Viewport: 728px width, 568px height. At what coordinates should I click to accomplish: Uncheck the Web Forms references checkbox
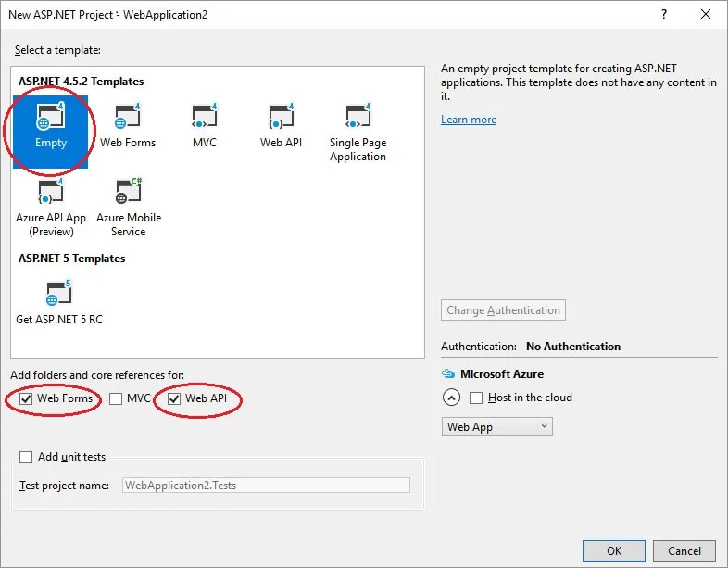coord(26,398)
